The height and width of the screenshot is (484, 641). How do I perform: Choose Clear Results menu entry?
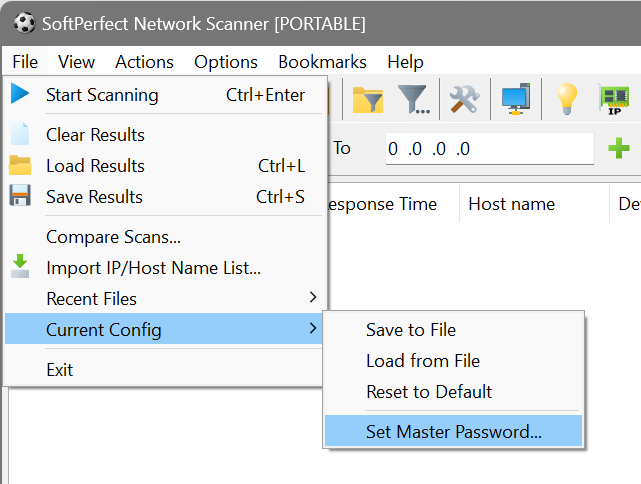[x=166, y=135]
